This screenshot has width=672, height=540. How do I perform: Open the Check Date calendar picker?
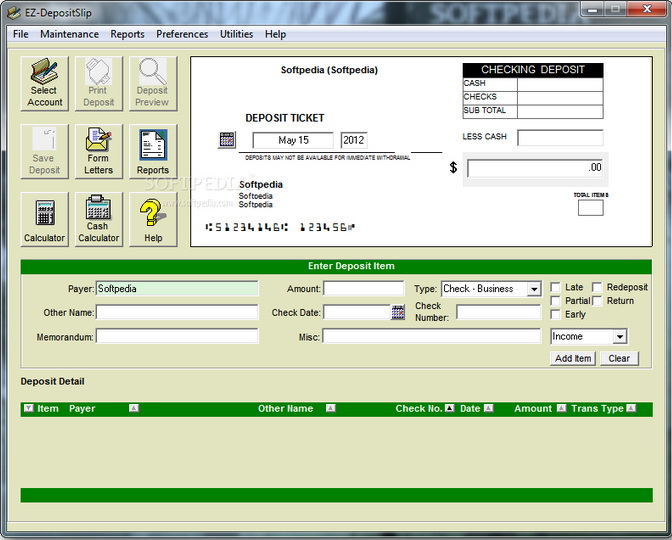point(398,312)
